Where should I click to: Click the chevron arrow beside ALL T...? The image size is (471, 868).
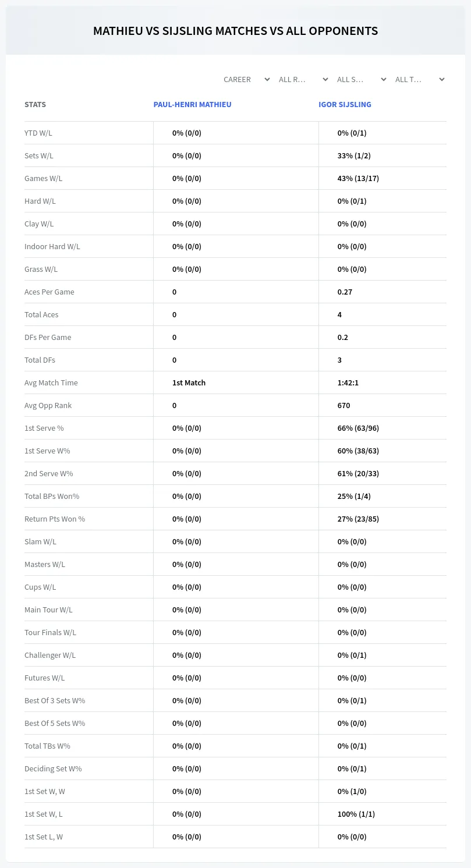pos(442,80)
